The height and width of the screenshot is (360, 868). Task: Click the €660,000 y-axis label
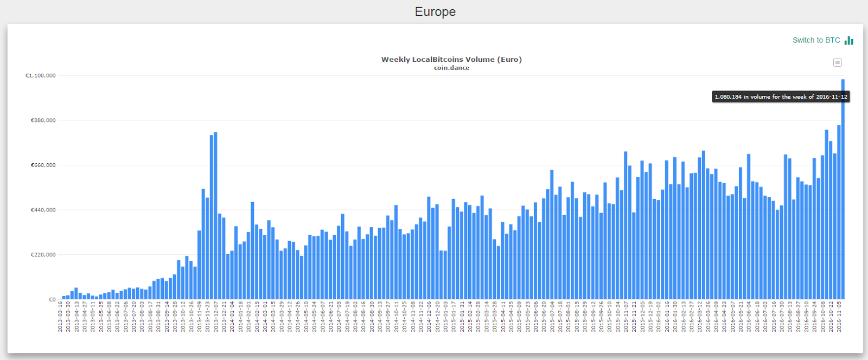tap(43, 165)
